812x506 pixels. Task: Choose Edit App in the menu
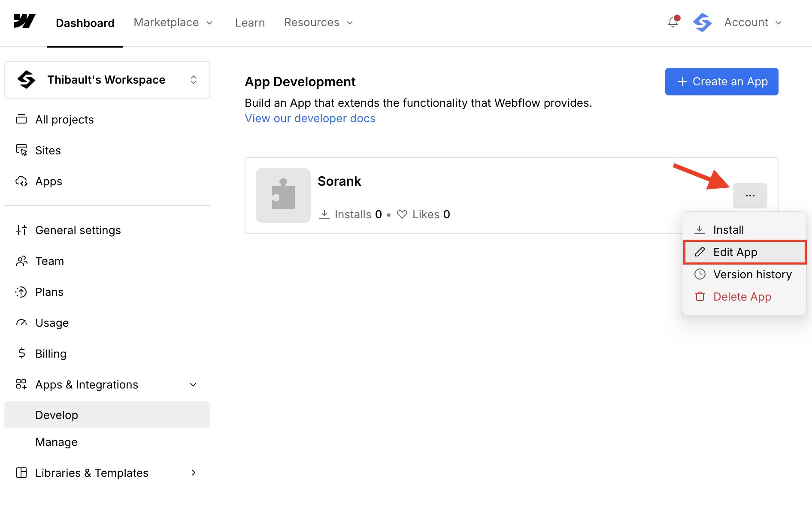pos(745,252)
